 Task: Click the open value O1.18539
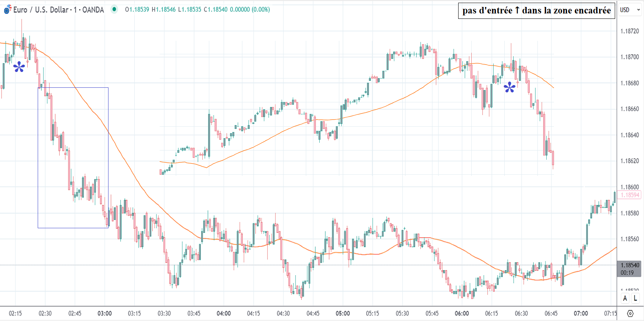pyautogui.click(x=137, y=9)
